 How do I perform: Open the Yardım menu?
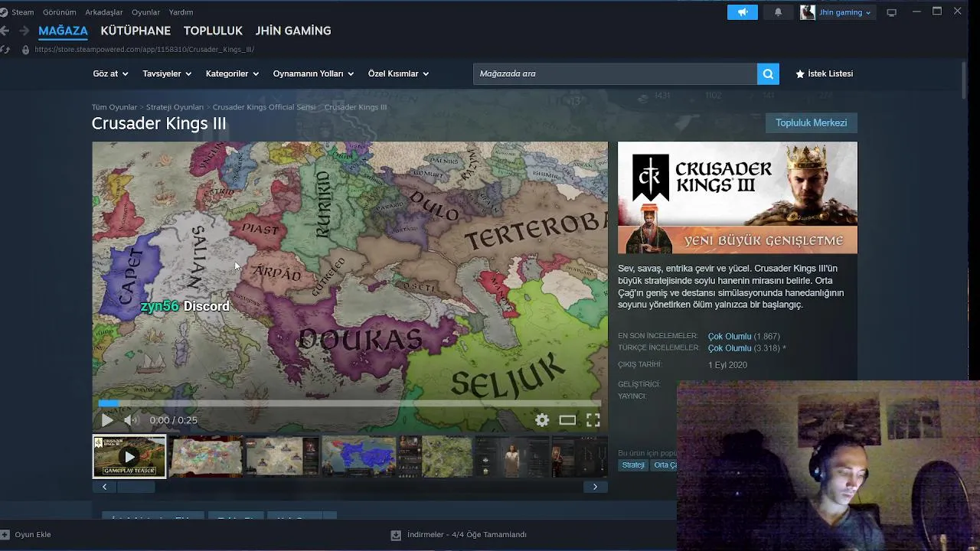coord(181,12)
